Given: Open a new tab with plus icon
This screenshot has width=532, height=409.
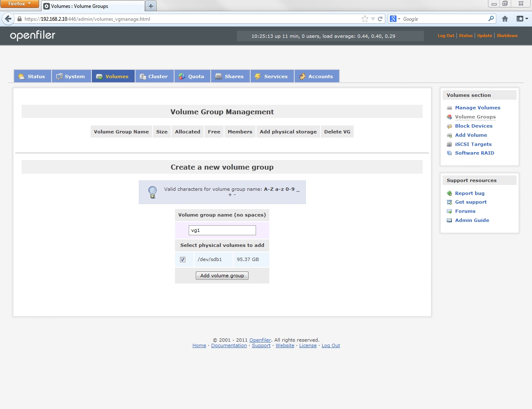Looking at the screenshot, I should [151, 6].
